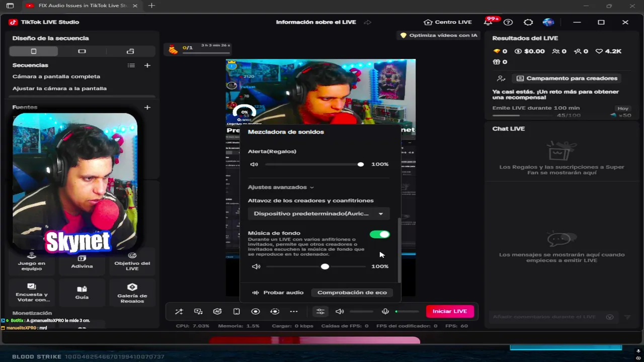The height and width of the screenshot is (362, 644).
Task: Select Ajustar la cámara a la pantalla sequence
Action: (x=59, y=88)
